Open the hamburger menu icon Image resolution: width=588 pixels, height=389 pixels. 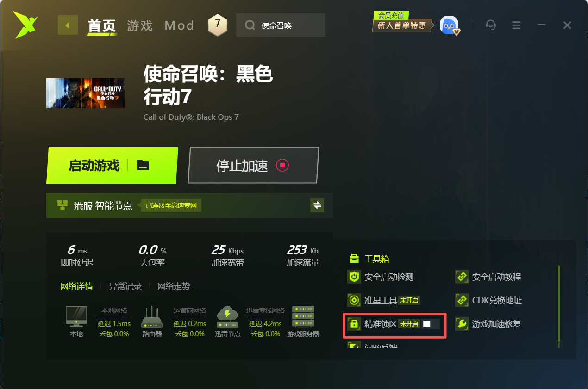coord(516,25)
